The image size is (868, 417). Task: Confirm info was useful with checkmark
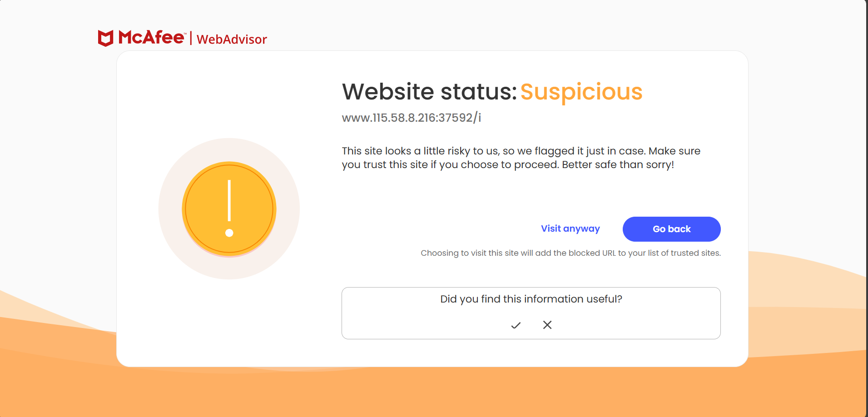516,325
